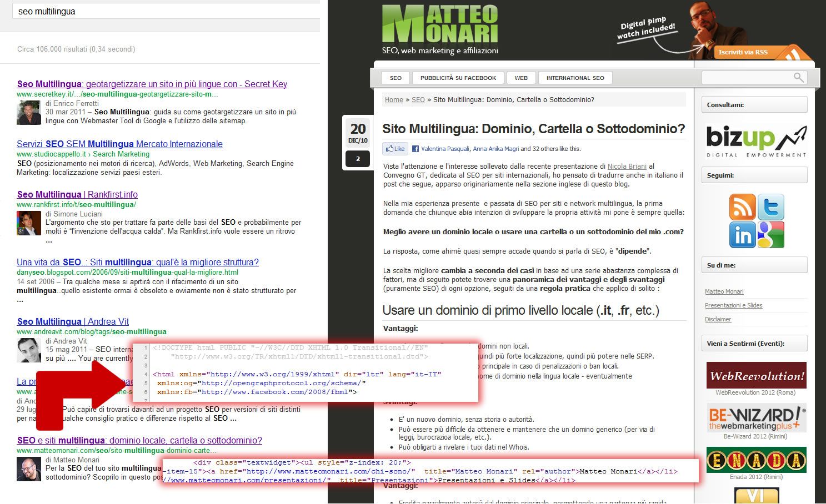Open the Presentazioni e Slides sidebar link
Screen dimensions: 826x504
(733, 305)
